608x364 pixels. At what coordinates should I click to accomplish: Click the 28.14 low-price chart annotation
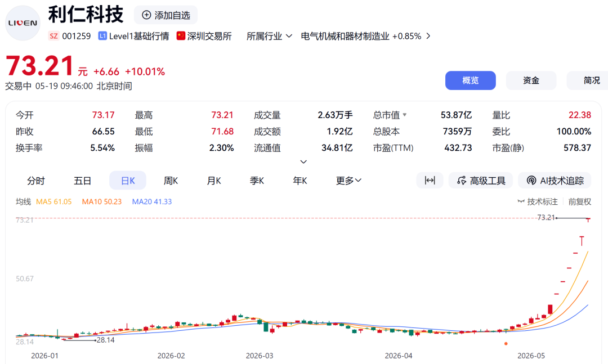105,340
